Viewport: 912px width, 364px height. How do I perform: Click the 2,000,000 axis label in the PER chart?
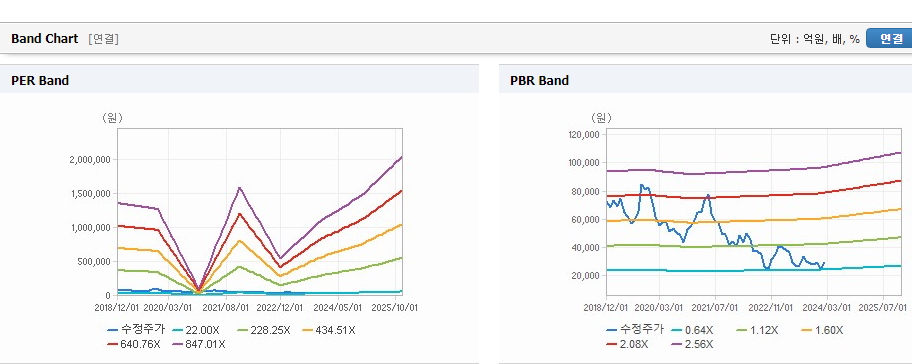(x=91, y=159)
